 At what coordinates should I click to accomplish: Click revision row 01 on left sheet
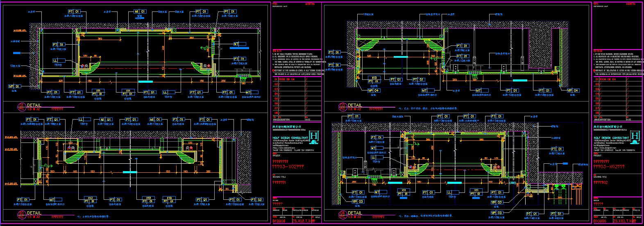(297, 79)
